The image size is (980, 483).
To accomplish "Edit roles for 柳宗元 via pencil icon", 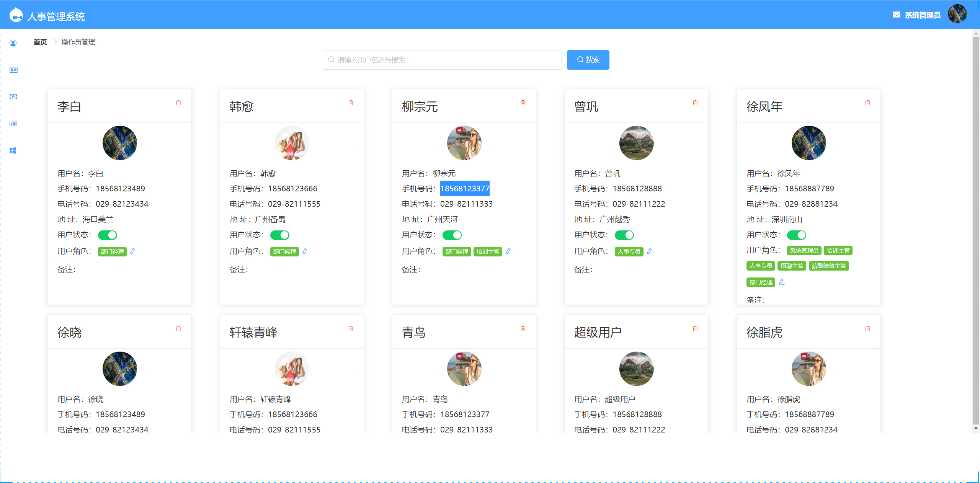I will pyautogui.click(x=508, y=251).
